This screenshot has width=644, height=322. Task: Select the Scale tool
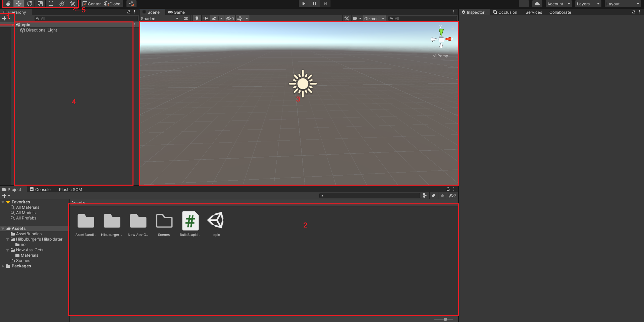[40, 4]
